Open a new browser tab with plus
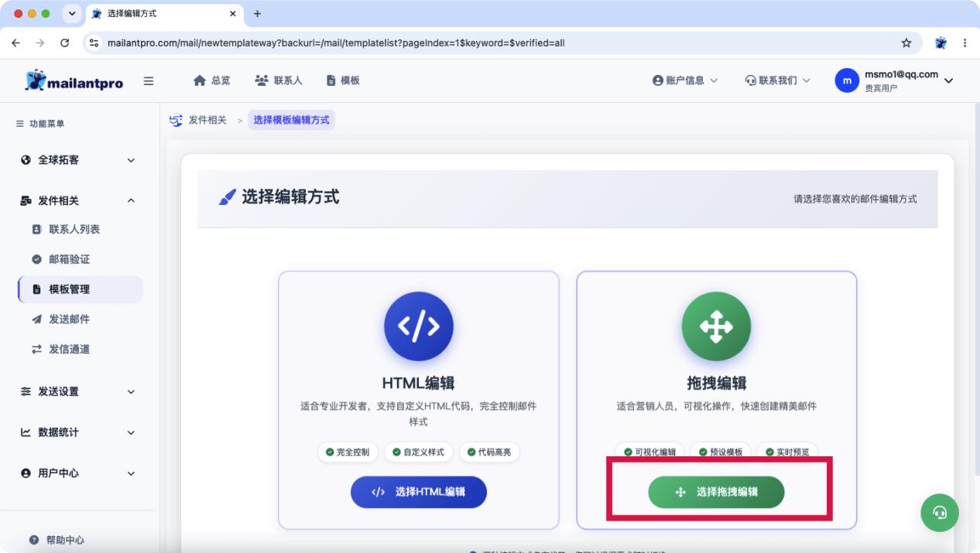Image resolution: width=980 pixels, height=553 pixels. pyautogui.click(x=258, y=14)
